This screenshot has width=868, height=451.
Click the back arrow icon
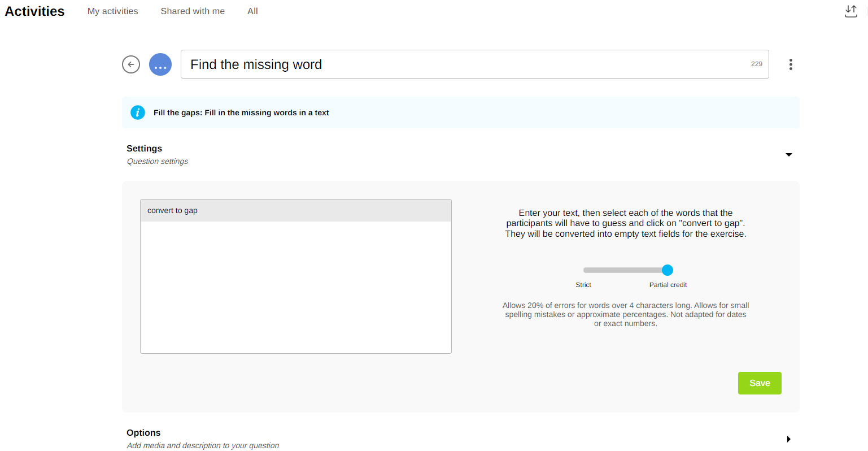pyautogui.click(x=131, y=64)
